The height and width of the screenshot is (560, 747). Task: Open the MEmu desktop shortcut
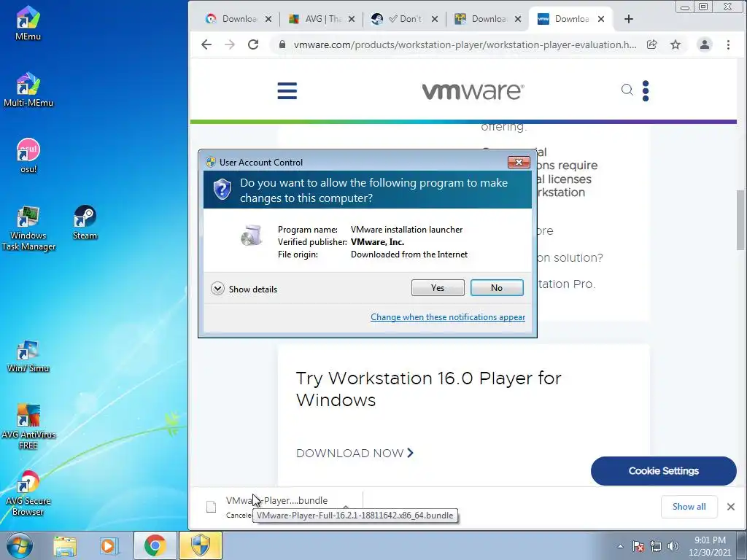pyautogui.click(x=28, y=23)
